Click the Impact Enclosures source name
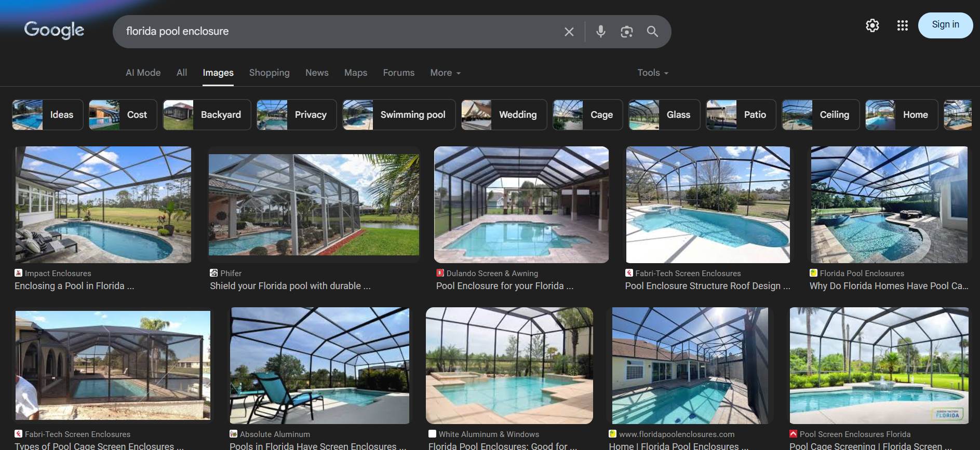980x450 pixels. click(58, 274)
